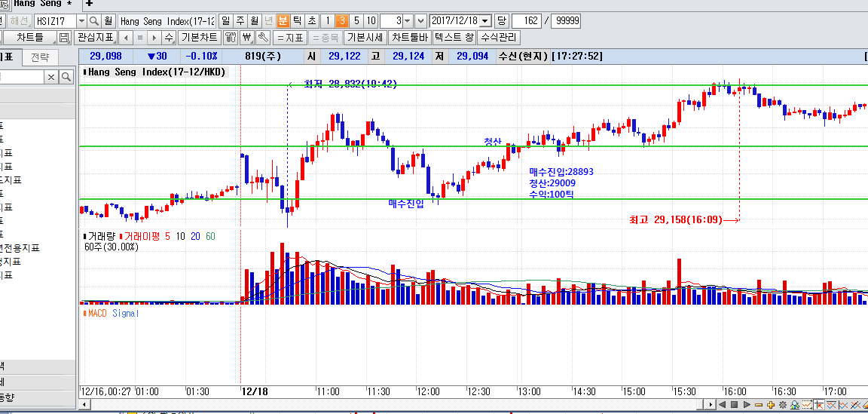Click bottom toolbar play-backward triangle icon
Image resolution: width=868 pixels, height=414 pixels.
click(x=722, y=405)
